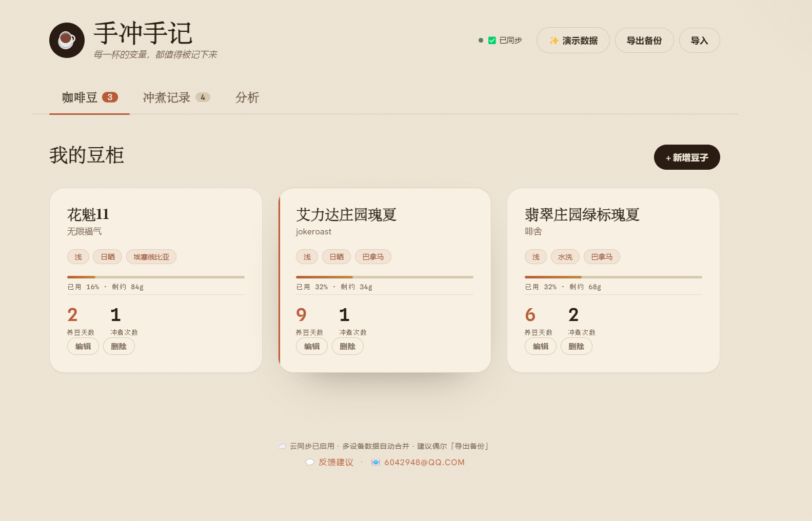This screenshot has width=812, height=521.
Task: Click the green sync status dot
Action: 481,40
